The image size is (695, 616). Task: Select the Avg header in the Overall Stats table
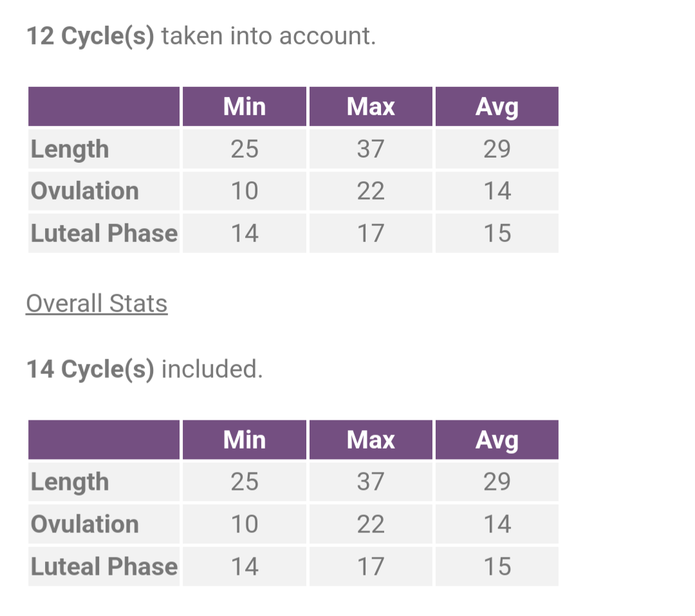click(x=497, y=440)
